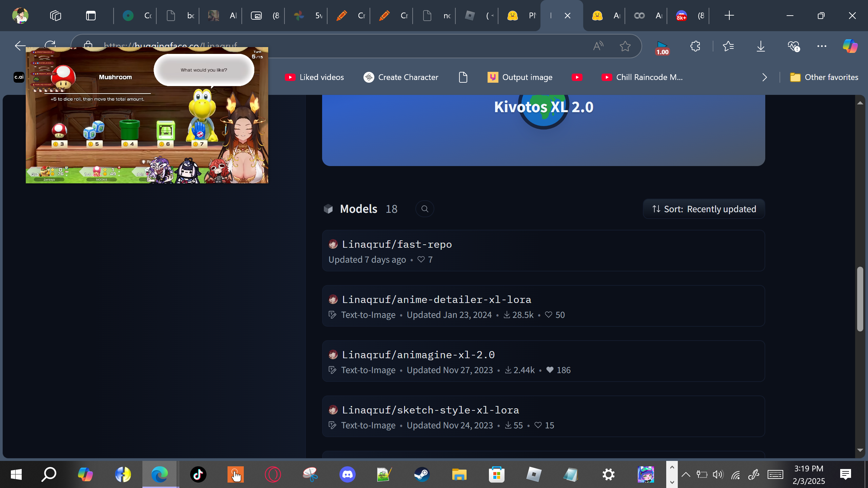Open TikTok from the taskbar
This screenshot has width=868, height=488.
click(198, 474)
